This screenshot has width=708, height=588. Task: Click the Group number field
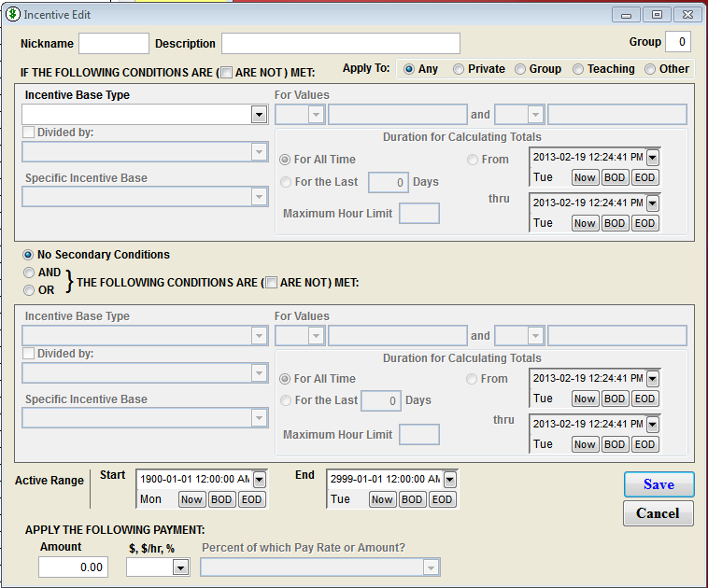(678, 42)
